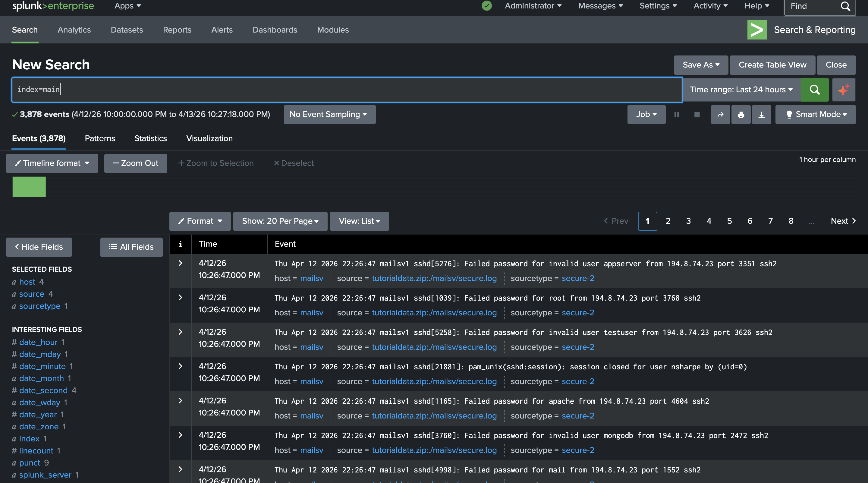Click the date_hour field link
This screenshot has width=868, height=483.
point(38,342)
